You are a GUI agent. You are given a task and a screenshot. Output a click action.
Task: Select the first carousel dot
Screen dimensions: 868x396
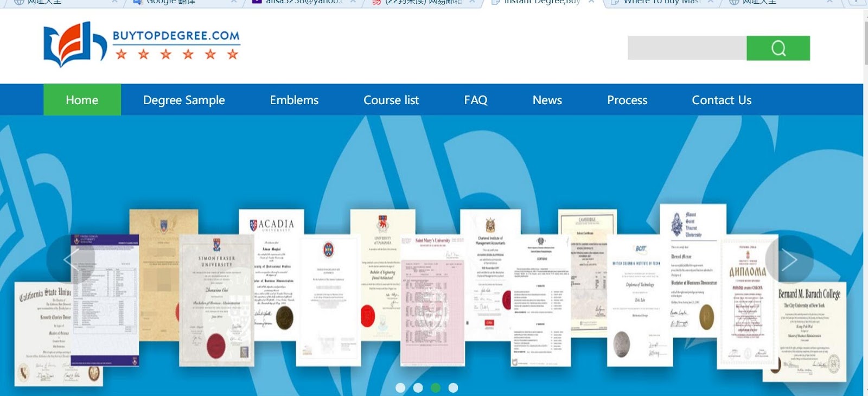point(400,387)
